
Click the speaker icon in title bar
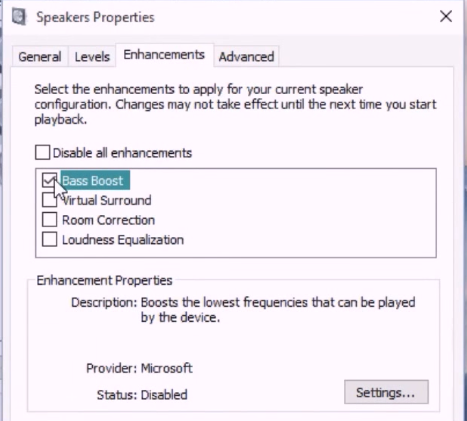19,17
